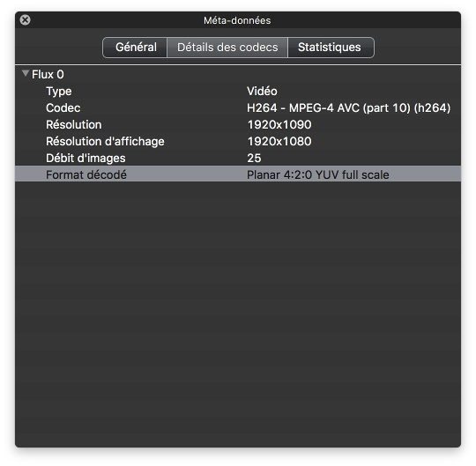Viewport: 476px width, 466px height.
Task: Click the 1920x1090 resolution value
Action: coord(279,125)
